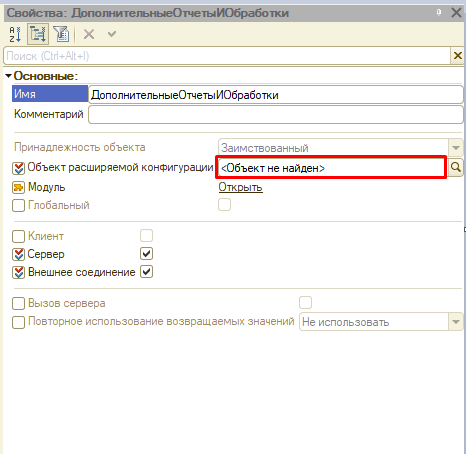
Task: Toggle the Внешнее соединение value checkbox
Action: click(146, 272)
